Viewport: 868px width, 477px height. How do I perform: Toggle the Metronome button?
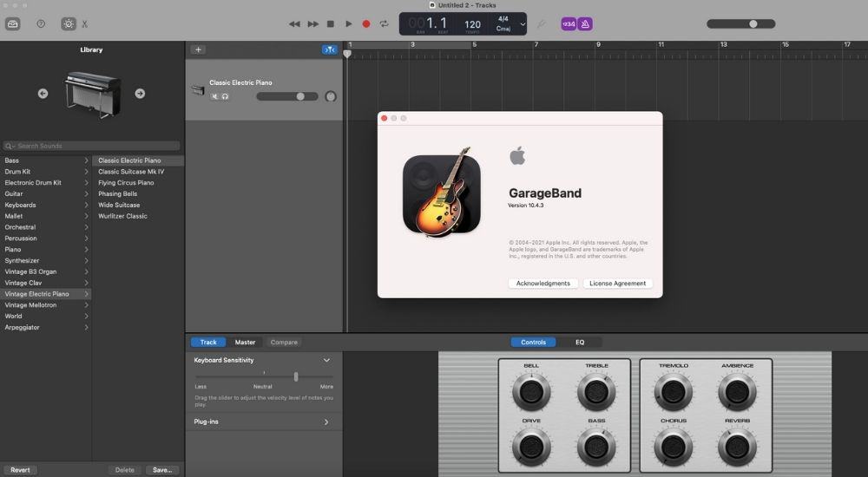click(585, 23)
